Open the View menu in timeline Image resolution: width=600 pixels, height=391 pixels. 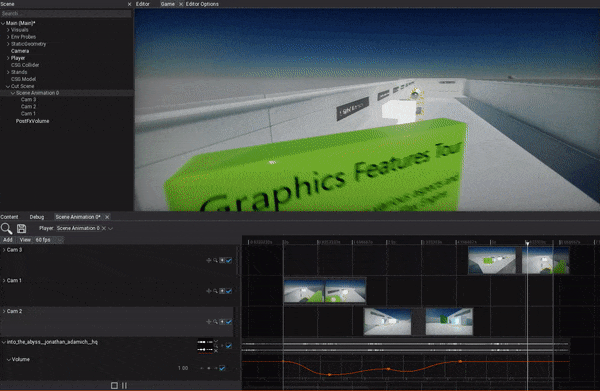point(25,240)
